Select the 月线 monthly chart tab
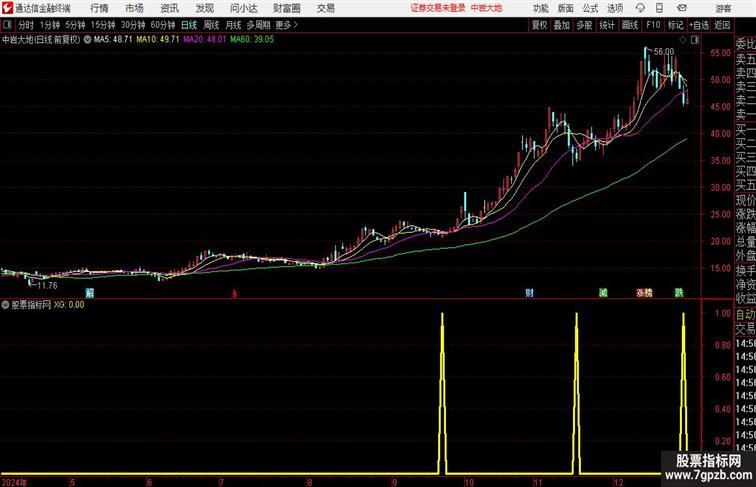Viewport: 756px width, 487px height. (233, 25)
